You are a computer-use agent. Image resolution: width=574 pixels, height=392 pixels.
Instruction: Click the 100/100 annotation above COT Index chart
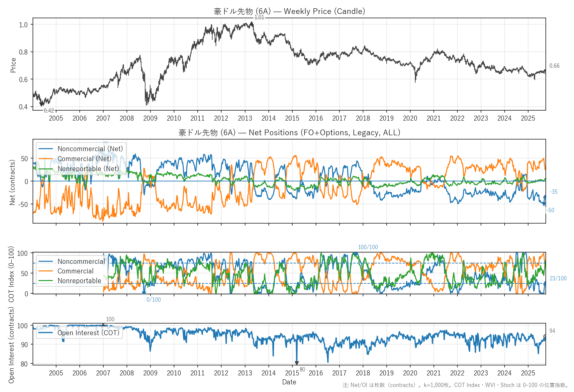point(368,247)
